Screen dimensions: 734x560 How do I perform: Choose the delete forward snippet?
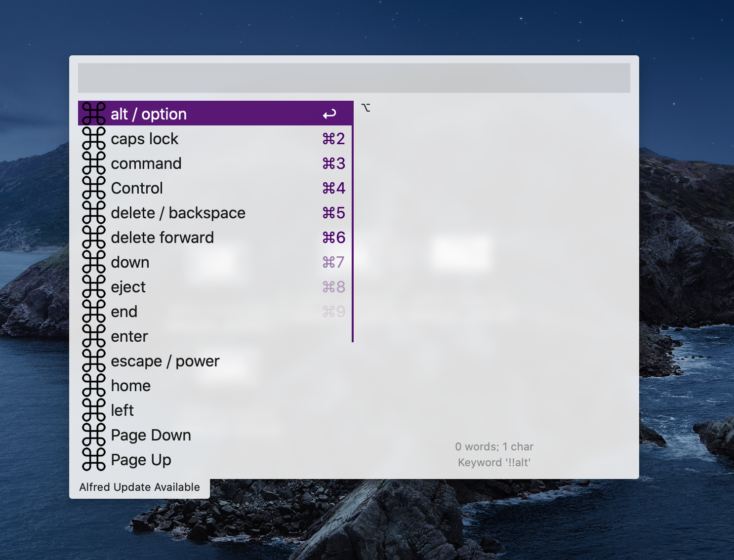[216, 237]
